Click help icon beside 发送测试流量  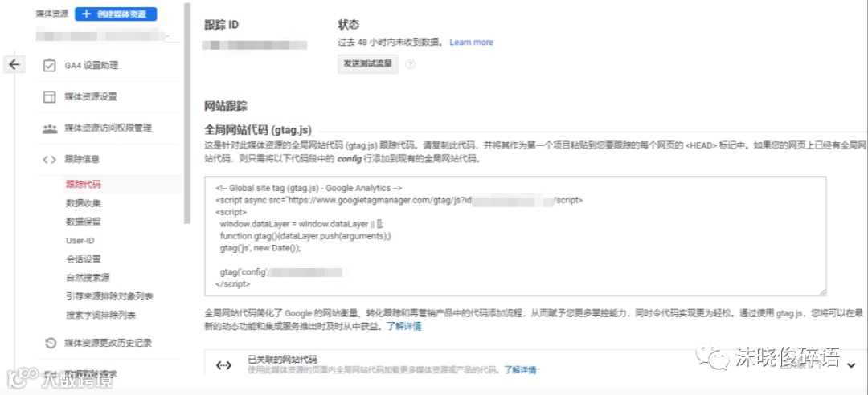[410, 64]
